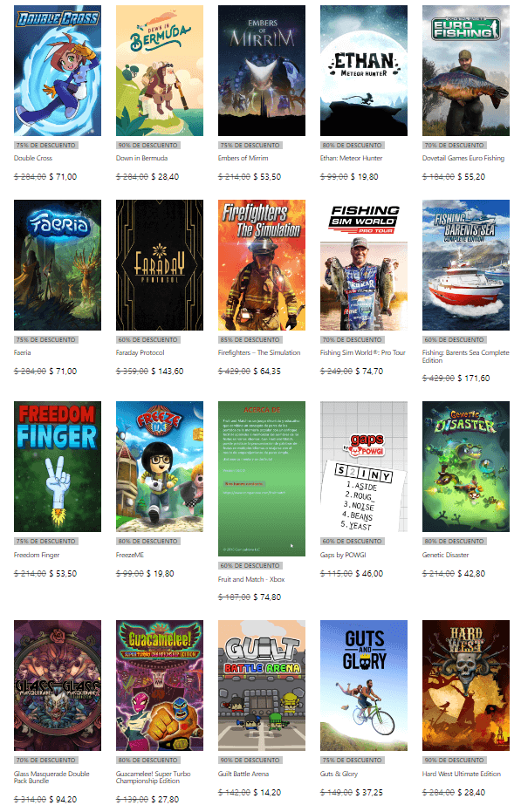
Task: Open the Guts and Glory cover
Action: (x=364, y=686)
